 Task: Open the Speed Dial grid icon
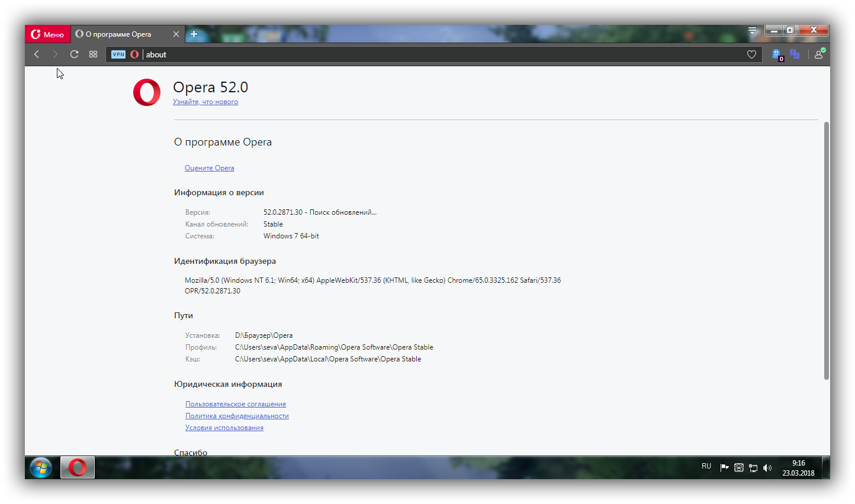click(x=93, y=54)
